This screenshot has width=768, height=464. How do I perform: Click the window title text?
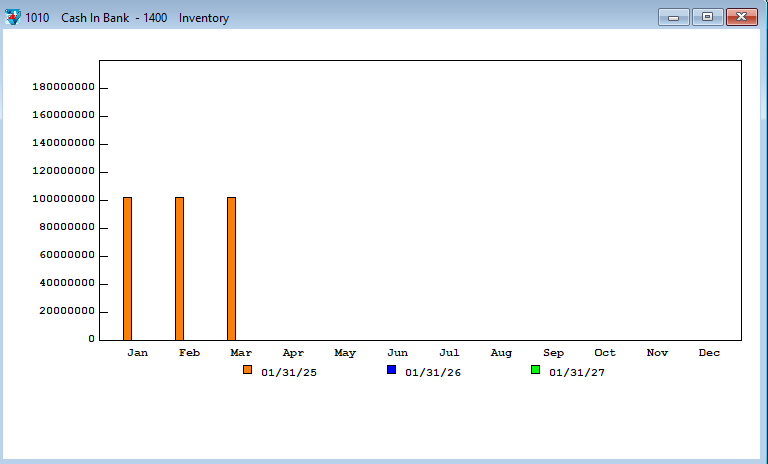[127, 18]
